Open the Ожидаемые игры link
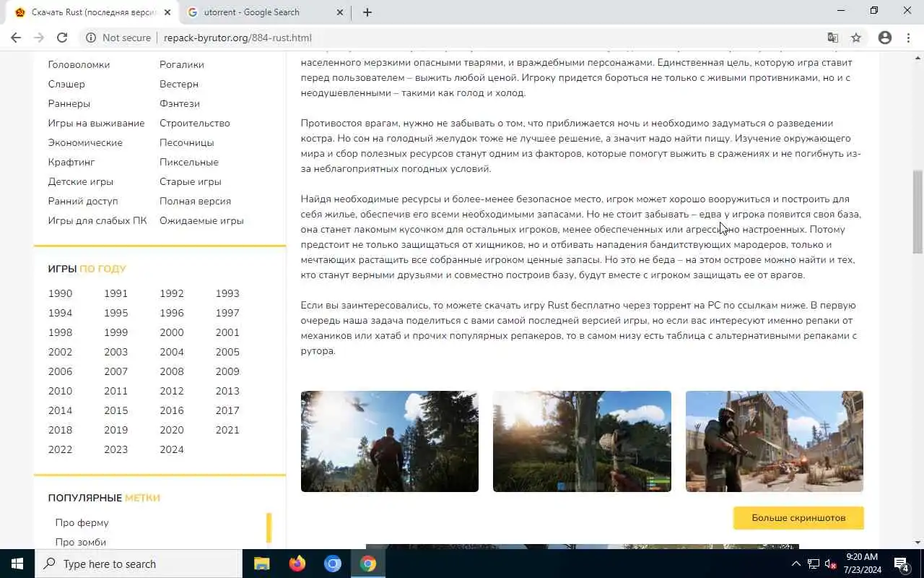This screenshot has height=578, width=924. click(x=201, y=220)
